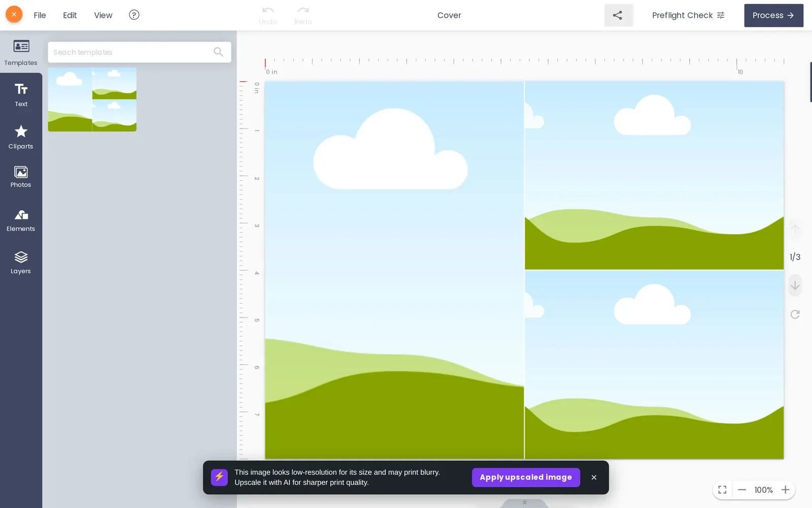Open the Layers panel
The height and width of the screenshot is (508, 812).
click(21, 263)
